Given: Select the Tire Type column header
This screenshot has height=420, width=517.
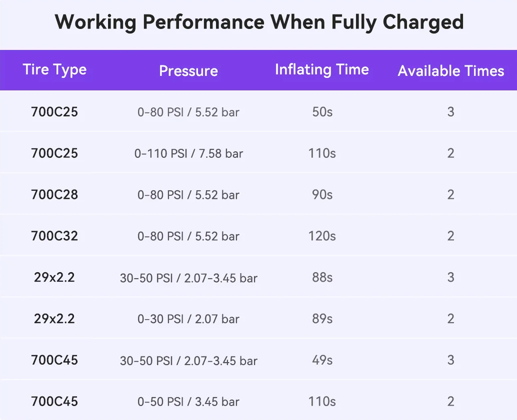Looking at the screenshot, I should coord(55,70).
